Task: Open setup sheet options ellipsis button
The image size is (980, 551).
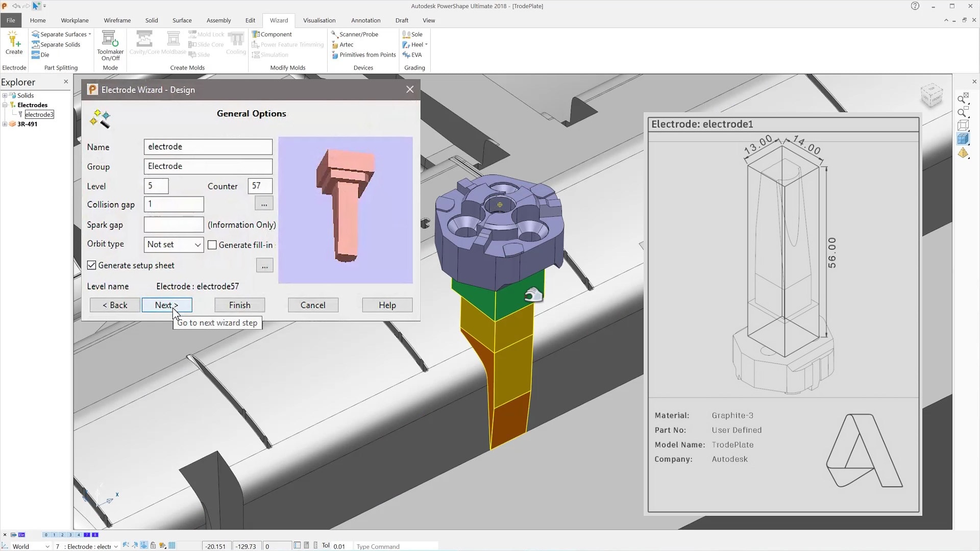Action: [x=264, y=265]
